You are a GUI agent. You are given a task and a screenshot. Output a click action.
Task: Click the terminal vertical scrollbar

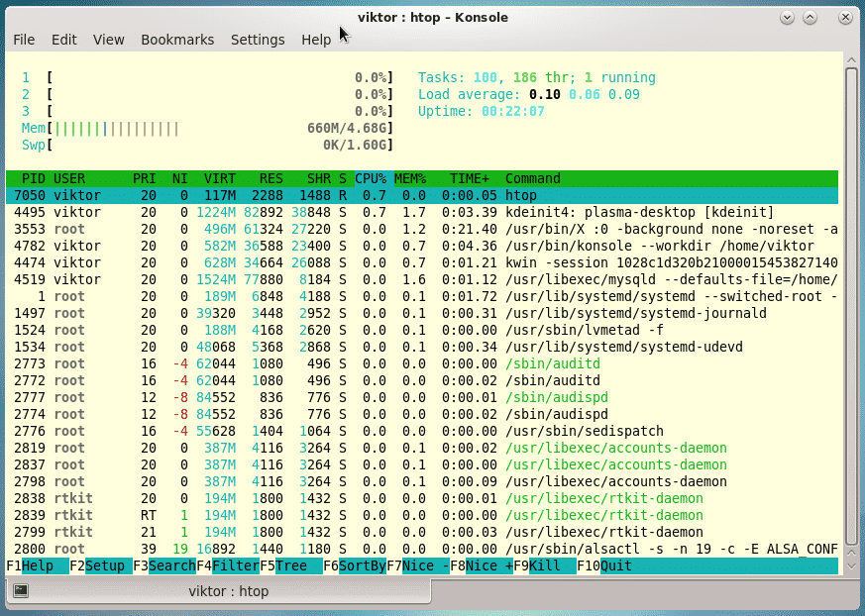tap(851, 297)
